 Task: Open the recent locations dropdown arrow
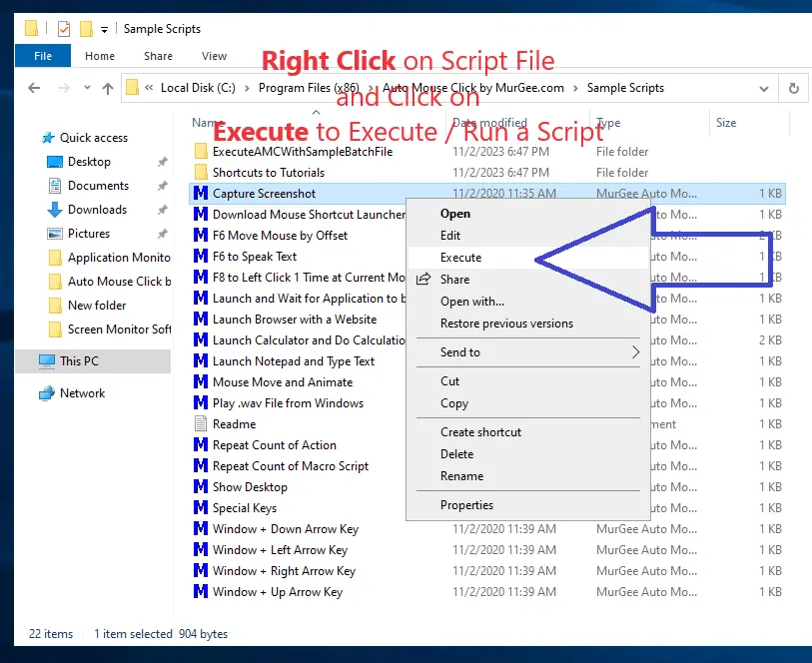click(x=87, y=88)
